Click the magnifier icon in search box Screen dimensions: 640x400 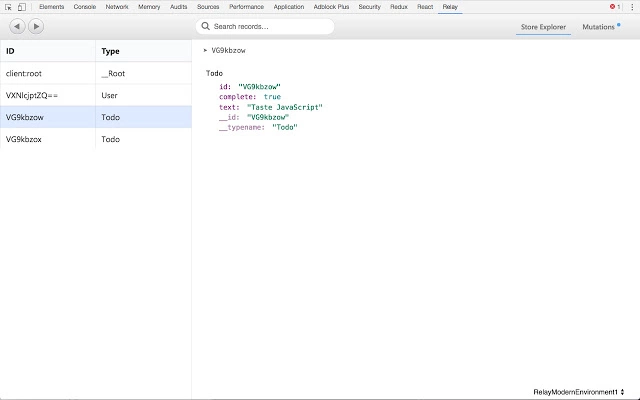(205, 27)
